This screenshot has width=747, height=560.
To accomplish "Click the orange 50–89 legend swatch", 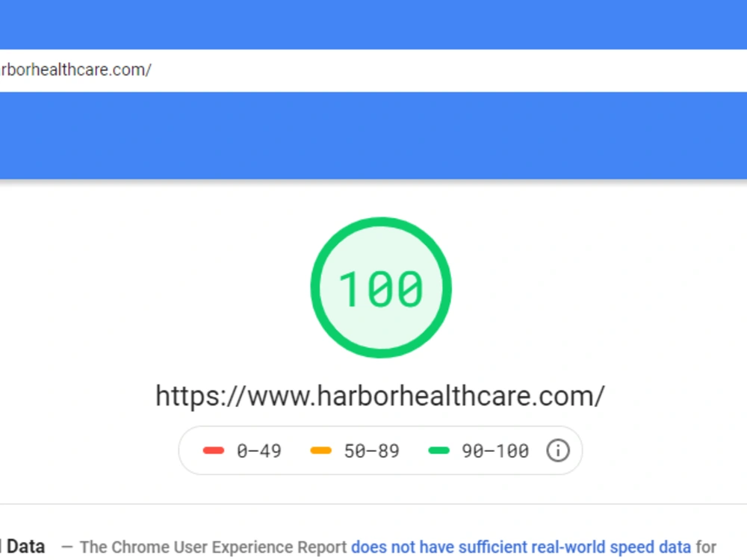I will point(320,450).
